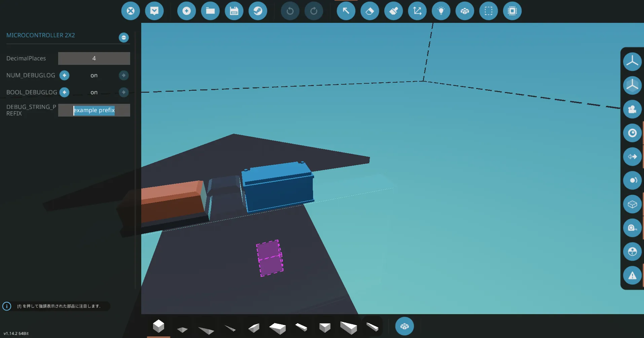Toggle BOOL_DEBUGLOG using its right arrow
The height and width of the screenshot is (338, 644).
coord(124,92)
